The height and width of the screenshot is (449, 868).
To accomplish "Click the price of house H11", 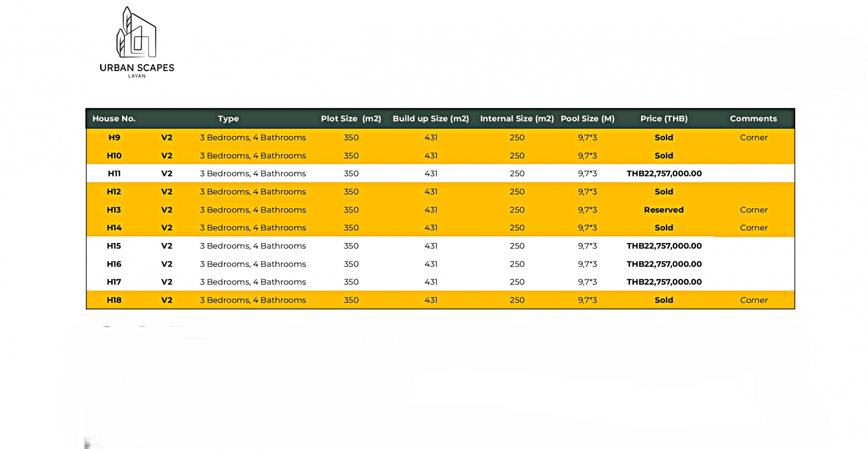I will [x=664, y=174].
